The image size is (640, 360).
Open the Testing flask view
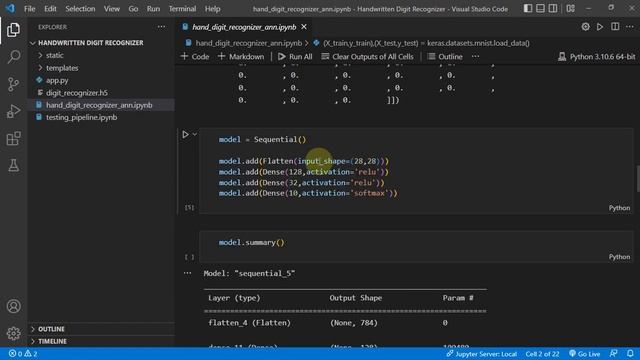13,165
